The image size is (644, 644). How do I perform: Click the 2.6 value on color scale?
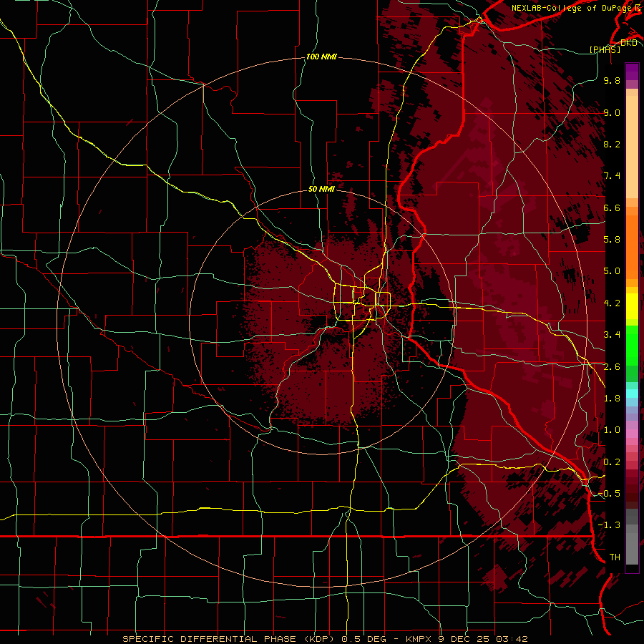tap(612, 367)
